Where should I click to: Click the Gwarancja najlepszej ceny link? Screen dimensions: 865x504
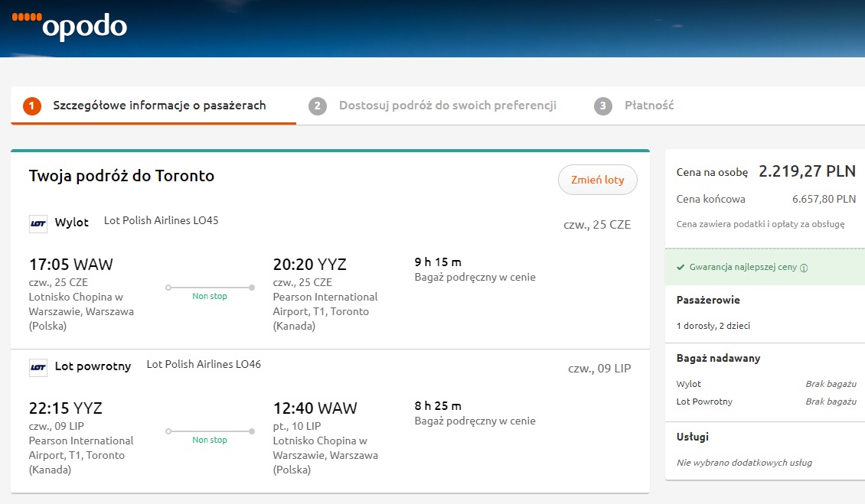(743, 267)
